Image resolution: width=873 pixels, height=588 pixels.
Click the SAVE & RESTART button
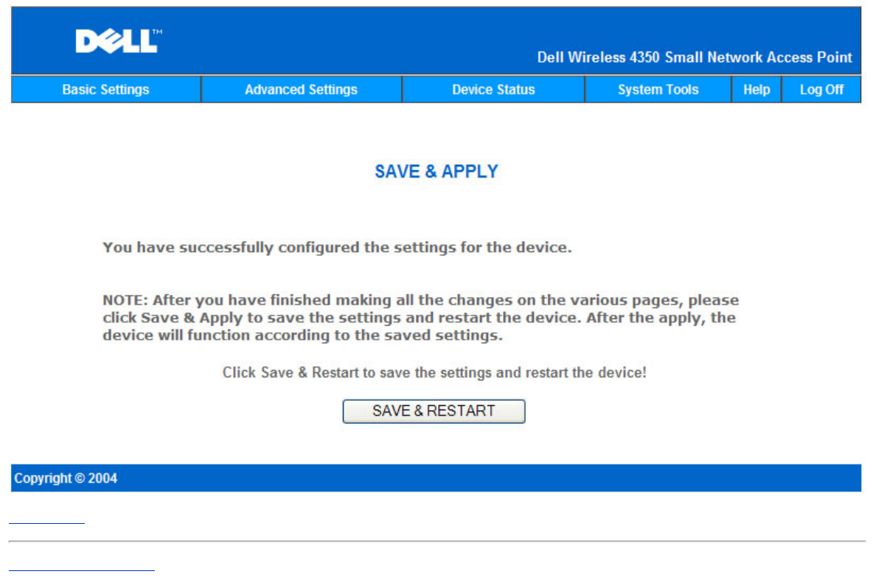(434, 411)
